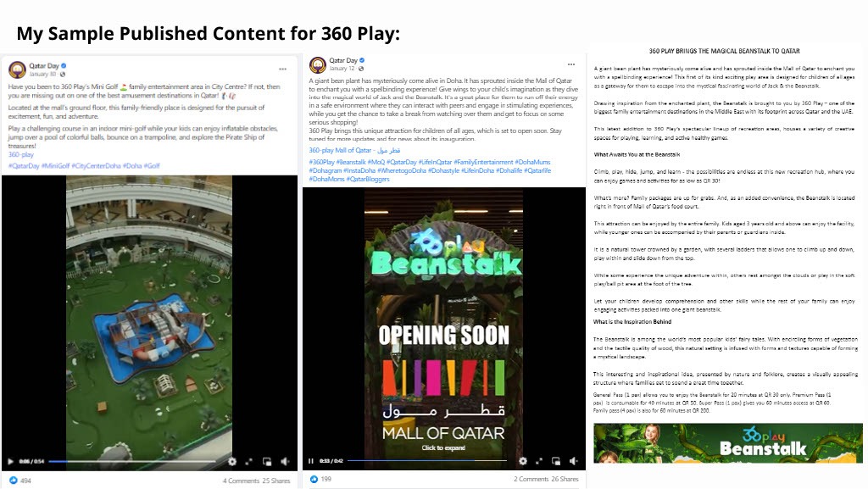
Task: Open the Qatar Day page name on Beanstalk post
Action: point(343,60)
